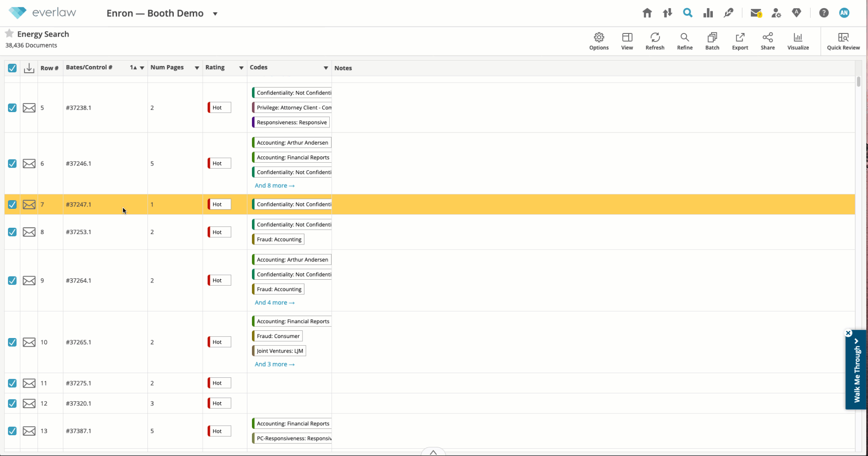The image size is (868, 456).
Task: Click Responsiveness: Responsive code tag
Action: (x=291, y=122)
